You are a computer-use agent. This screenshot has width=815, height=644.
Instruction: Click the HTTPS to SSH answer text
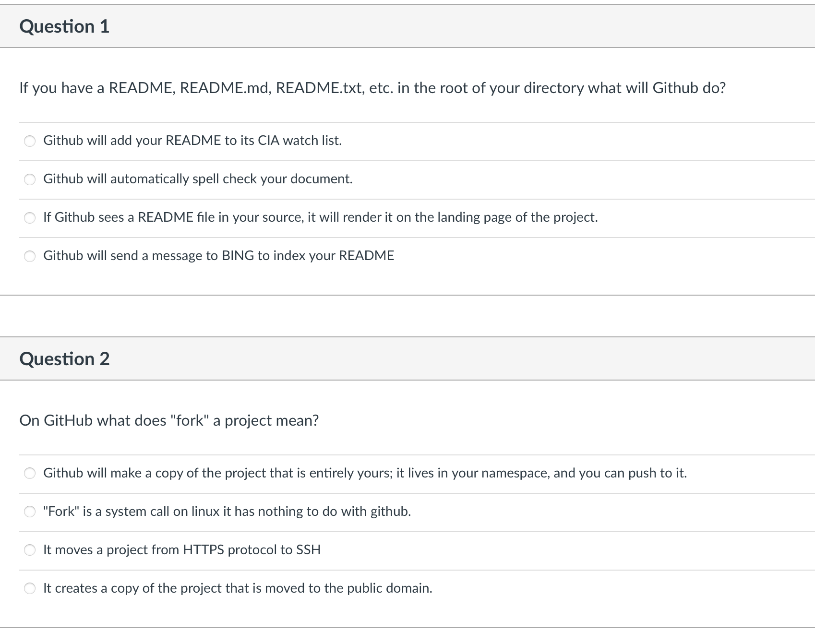click(182, 550)
